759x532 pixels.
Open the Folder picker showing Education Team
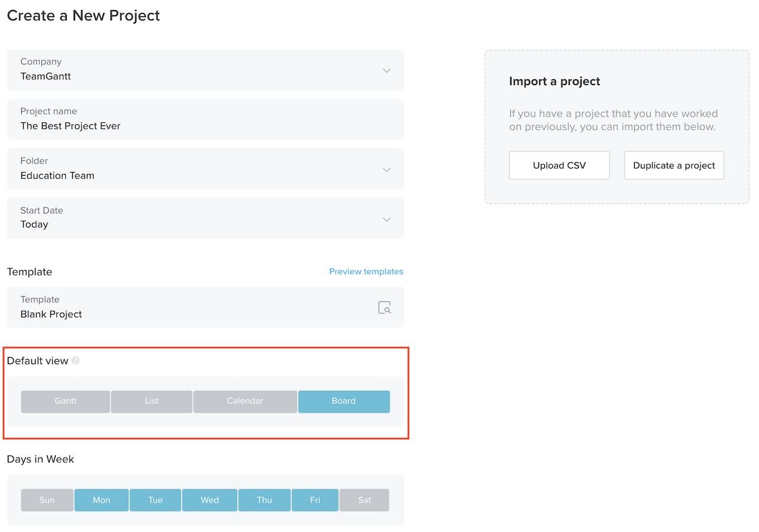[x=205, y=168]
